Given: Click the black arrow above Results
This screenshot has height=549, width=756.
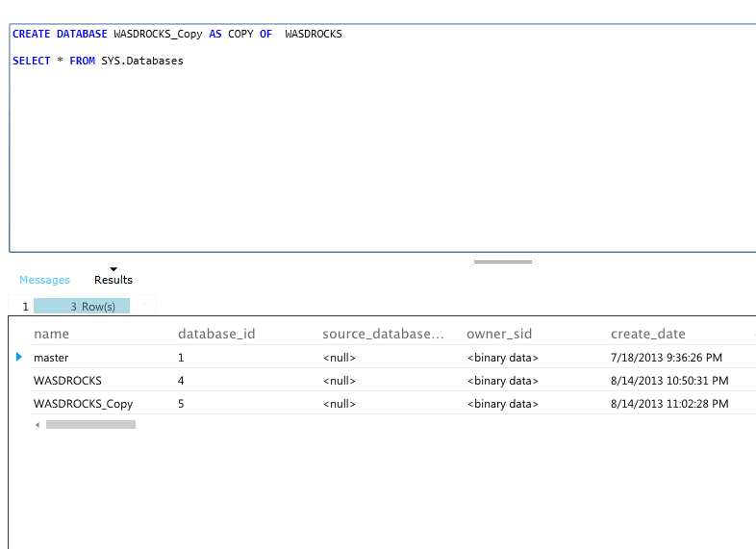Looking at the screenshot, I should (113, 269).
